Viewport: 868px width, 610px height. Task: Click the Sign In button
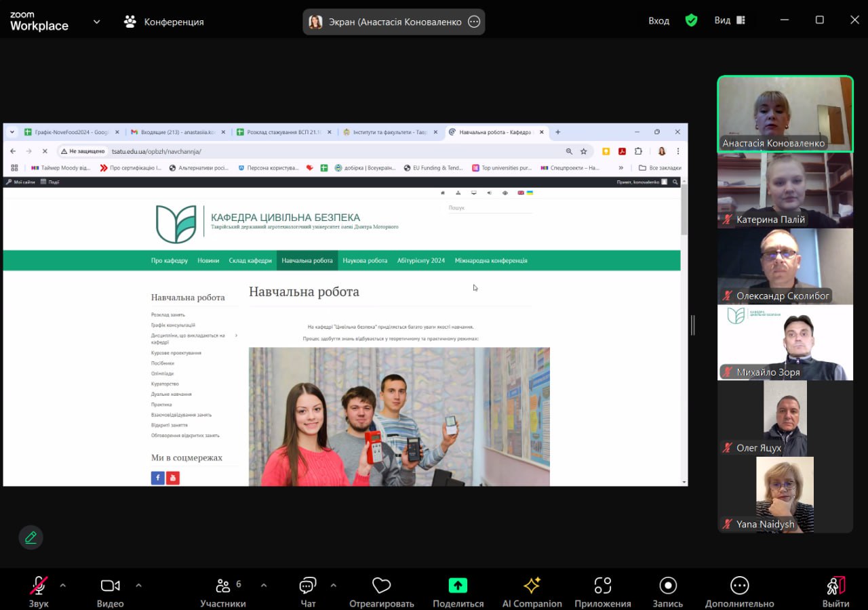658,20
